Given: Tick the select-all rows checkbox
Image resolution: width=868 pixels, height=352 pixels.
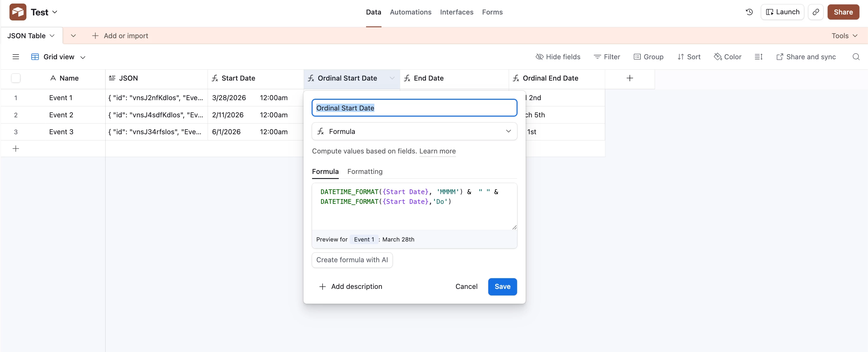Looking at the screenshot, I should point(15,78).
